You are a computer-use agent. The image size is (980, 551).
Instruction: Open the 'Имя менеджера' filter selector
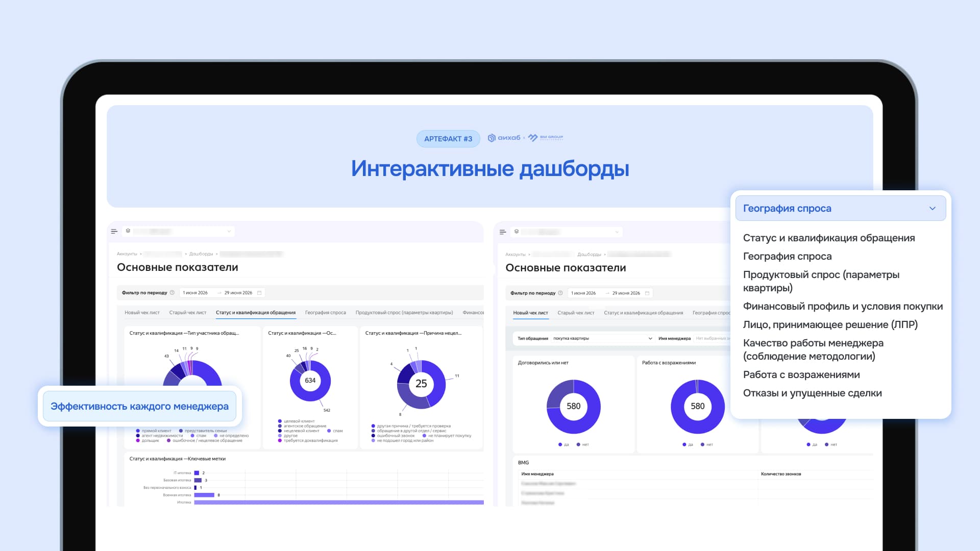pyautogui.click(x=713, y=338)
